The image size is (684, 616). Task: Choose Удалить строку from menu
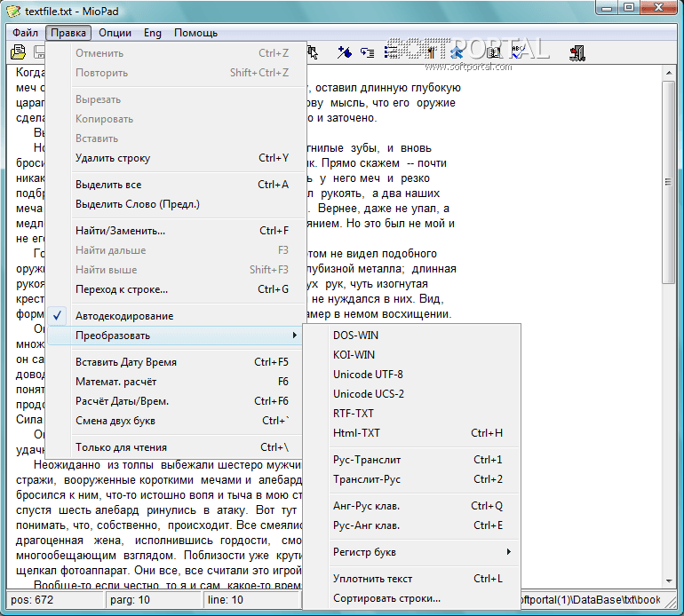coord(176,158)
